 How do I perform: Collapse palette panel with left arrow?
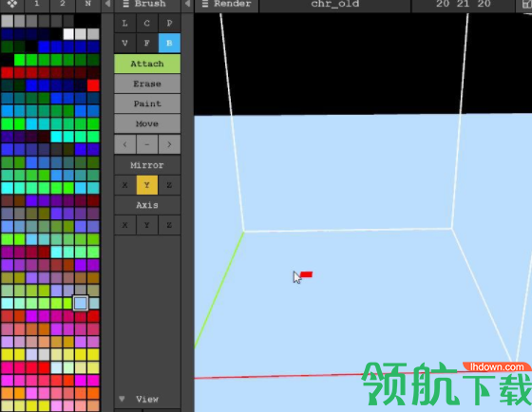click(x=107, y=4)
